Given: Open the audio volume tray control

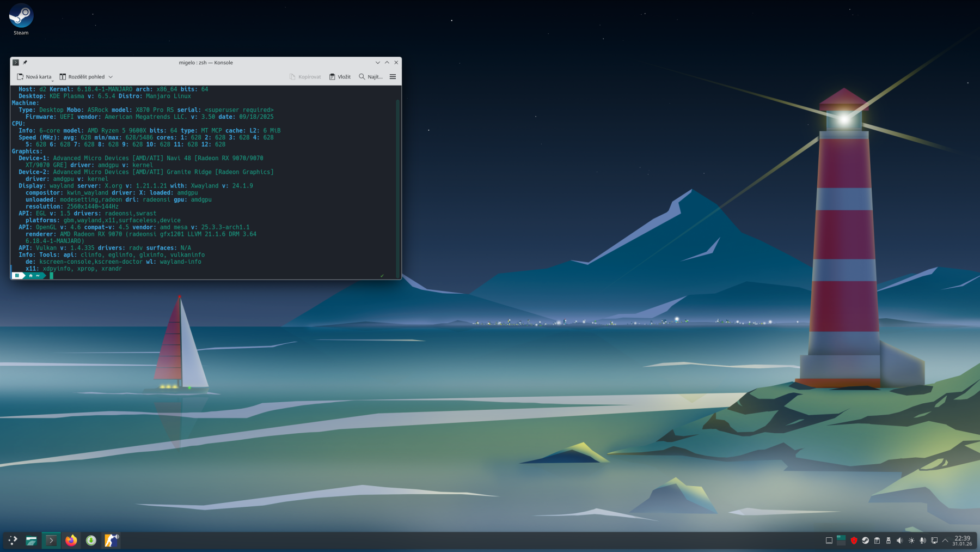Looking at the screenshot, I should point(899,541).
